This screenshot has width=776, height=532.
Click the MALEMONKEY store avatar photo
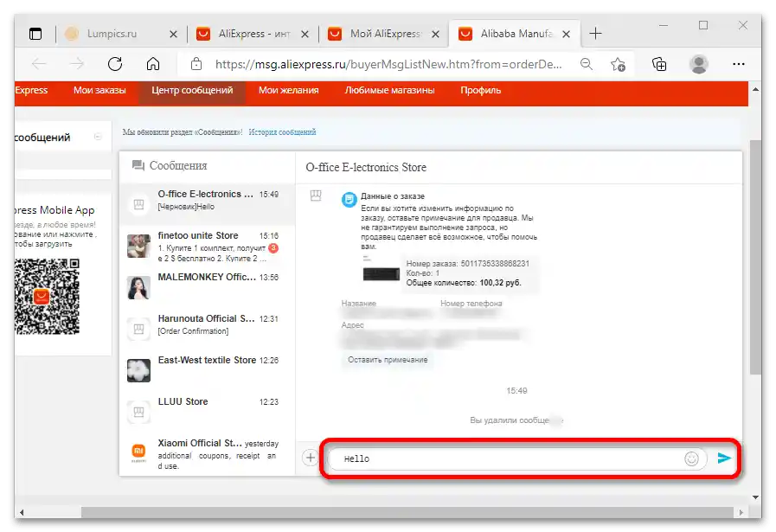[x=138, y=287]
